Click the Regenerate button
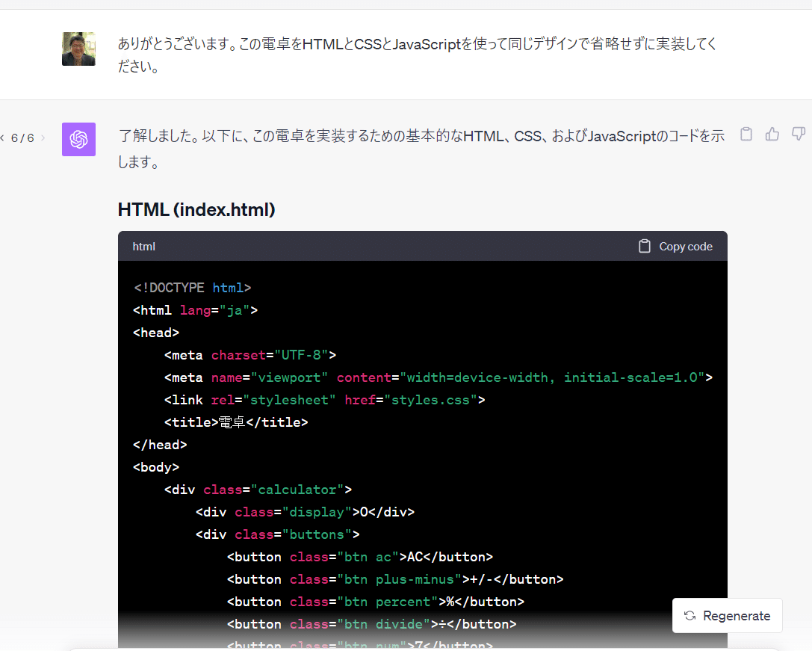The height and width of the screenshot is (651, 812). [x=727, y=616]
